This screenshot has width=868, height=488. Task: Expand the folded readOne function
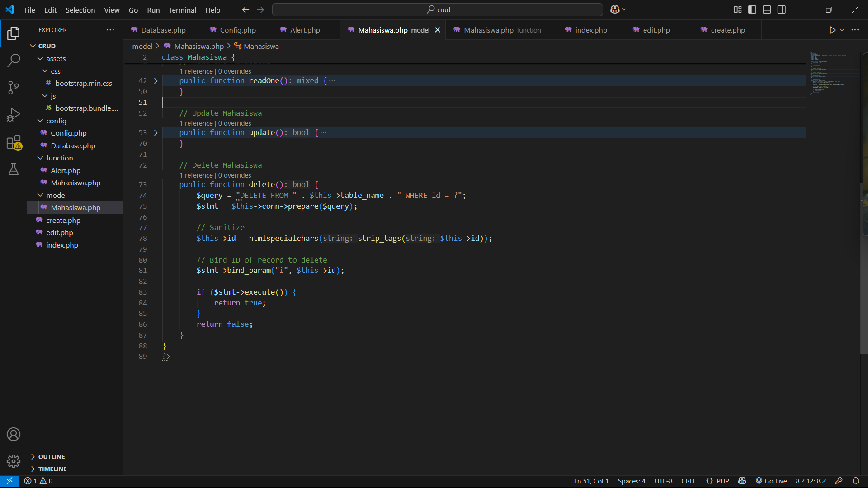156,81
